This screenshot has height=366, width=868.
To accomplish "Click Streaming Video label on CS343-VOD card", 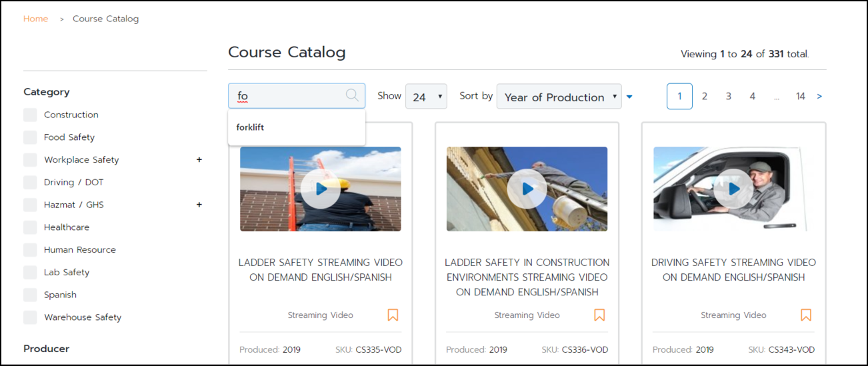I will (733, 315).
